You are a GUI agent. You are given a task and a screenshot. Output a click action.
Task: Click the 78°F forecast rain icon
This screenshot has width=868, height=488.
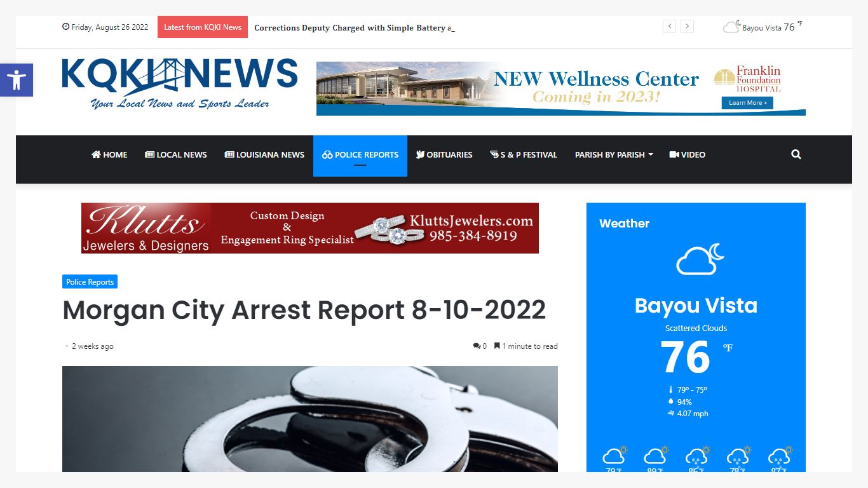[x=738, y=456]
